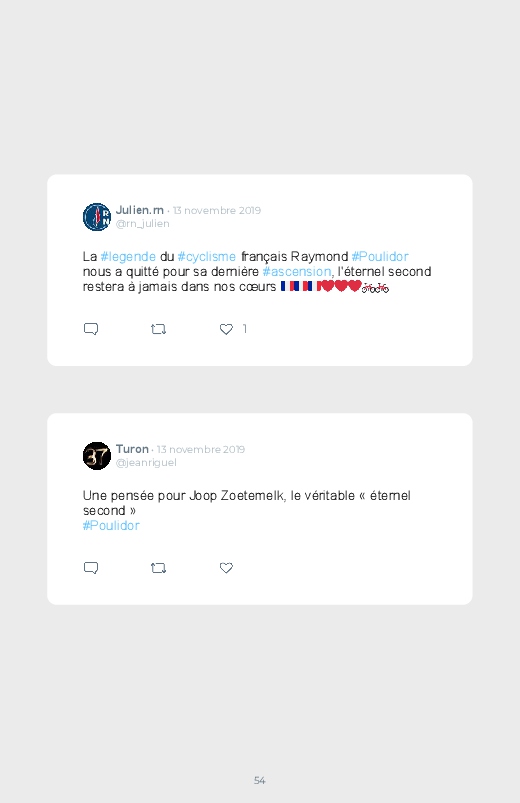Click the Julien.m display name
Viewport: 520px width, 803px height.
click(140, 210)
